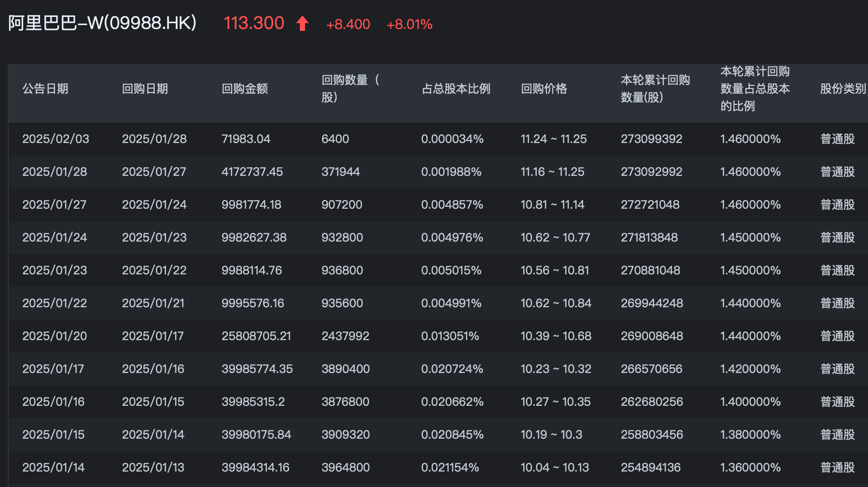This screenshot has height=487, width=868.
Task: Click cumulative quantity 273092992
Action: [651, 172]
